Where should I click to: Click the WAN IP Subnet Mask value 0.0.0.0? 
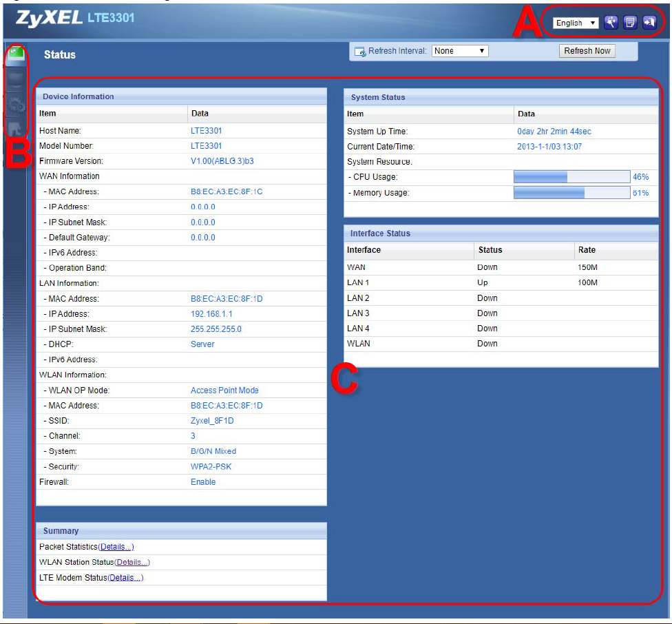[x=202, y=222]
